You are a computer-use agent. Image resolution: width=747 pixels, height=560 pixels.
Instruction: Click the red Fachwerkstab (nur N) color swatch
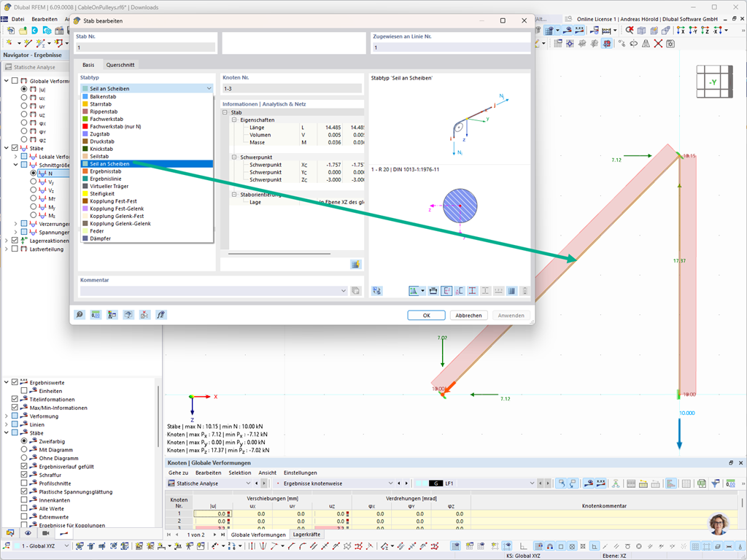click(85, 126)
